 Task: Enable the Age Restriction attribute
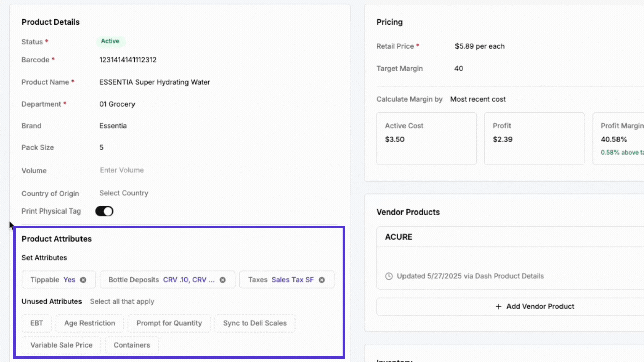pos(90,323)
